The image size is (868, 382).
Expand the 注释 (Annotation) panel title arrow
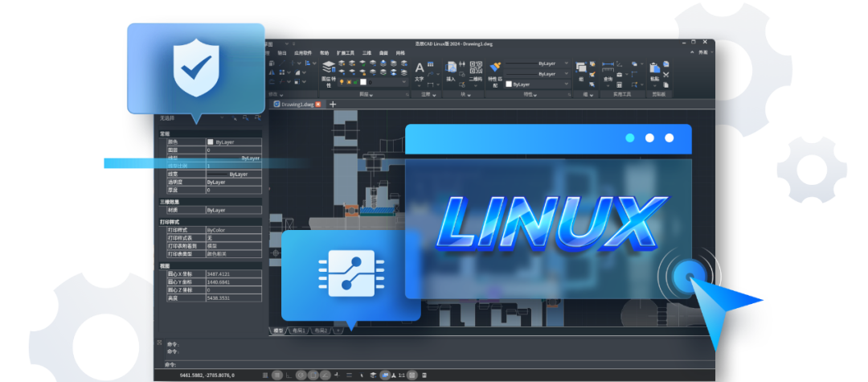coord(434,95)
